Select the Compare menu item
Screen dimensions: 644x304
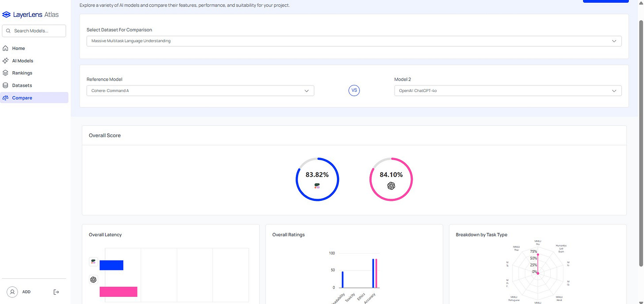34,98
